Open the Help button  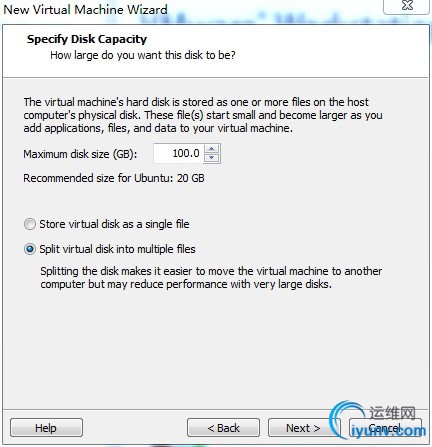pyautogui.click(x=46, y=428)
